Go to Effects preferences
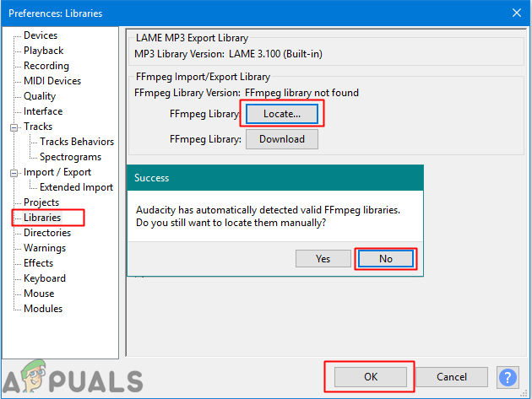The width and height of the screenshot is (532, 399). click(x=38, y=263)
